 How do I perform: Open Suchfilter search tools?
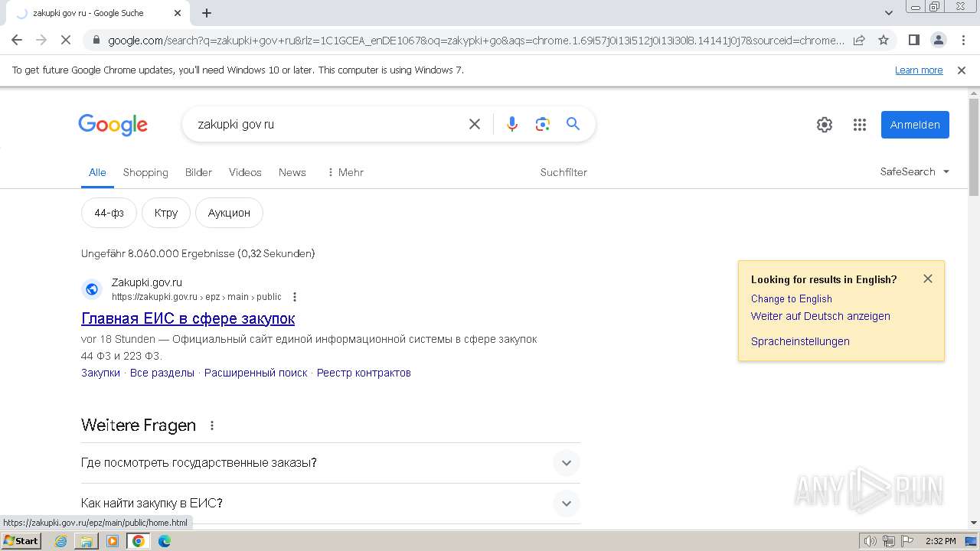[x=563, y=172]
